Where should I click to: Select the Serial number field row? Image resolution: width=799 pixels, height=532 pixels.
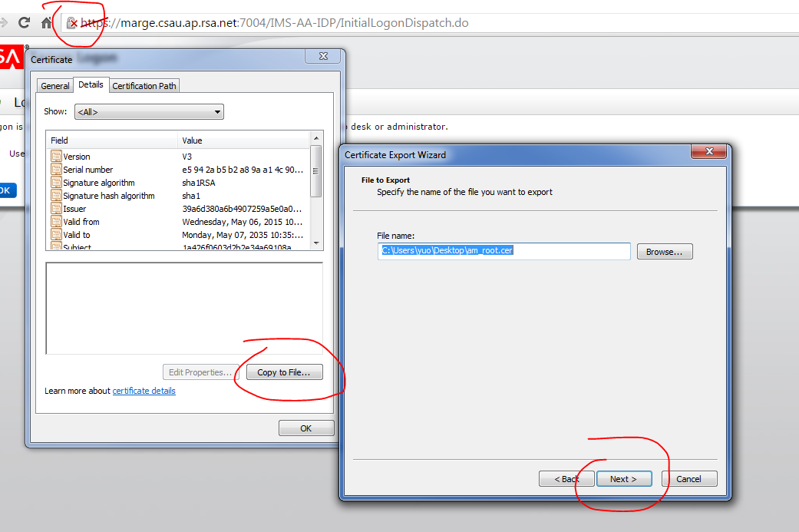coord(87,170)
